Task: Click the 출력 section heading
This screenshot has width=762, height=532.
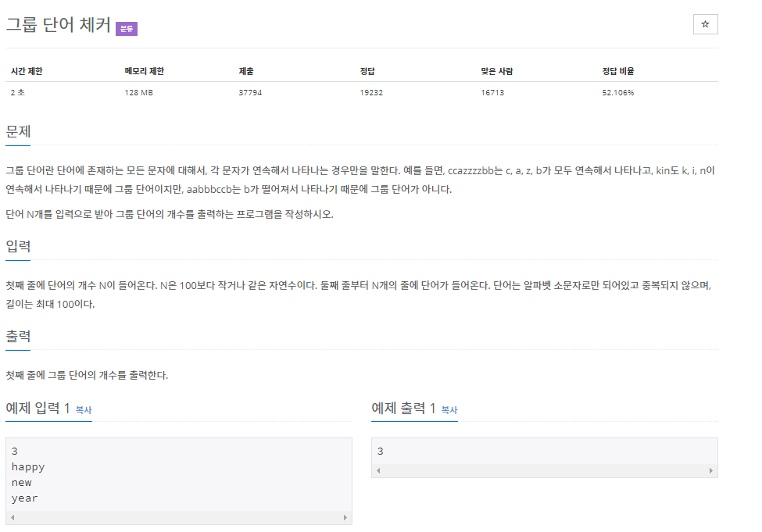Action: [18, 336]
